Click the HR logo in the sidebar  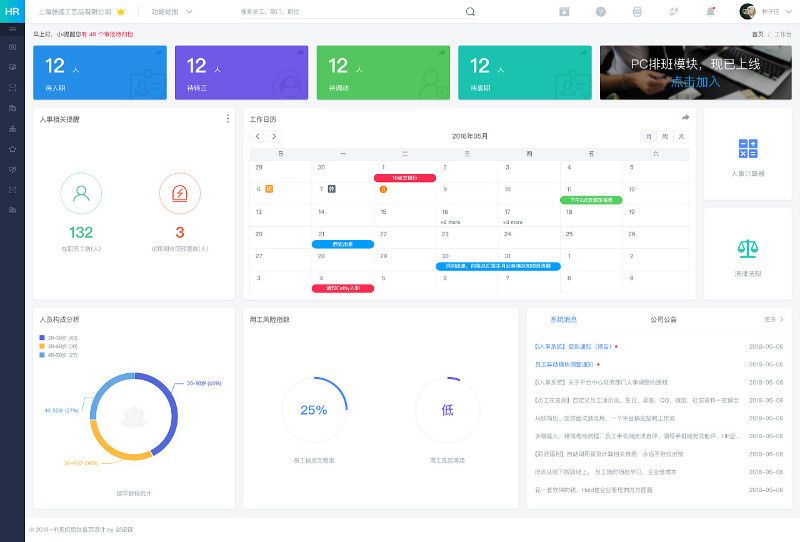pos(12,12)
